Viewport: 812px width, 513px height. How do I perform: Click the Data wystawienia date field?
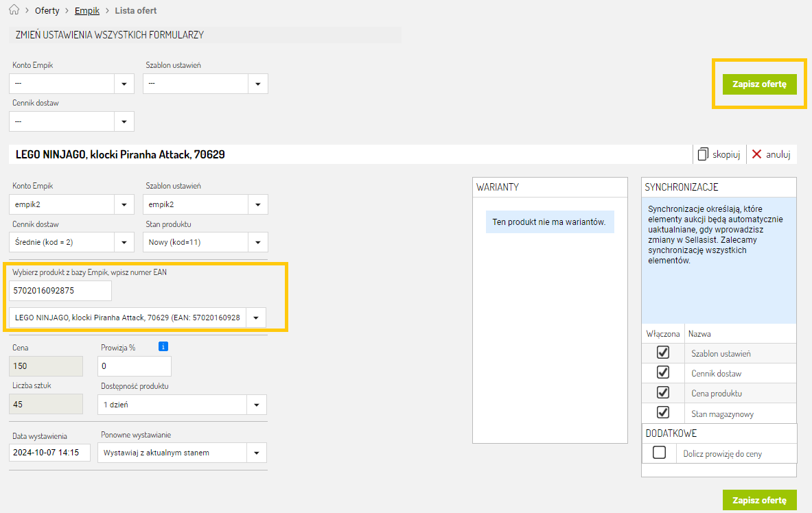click(50, 453)
